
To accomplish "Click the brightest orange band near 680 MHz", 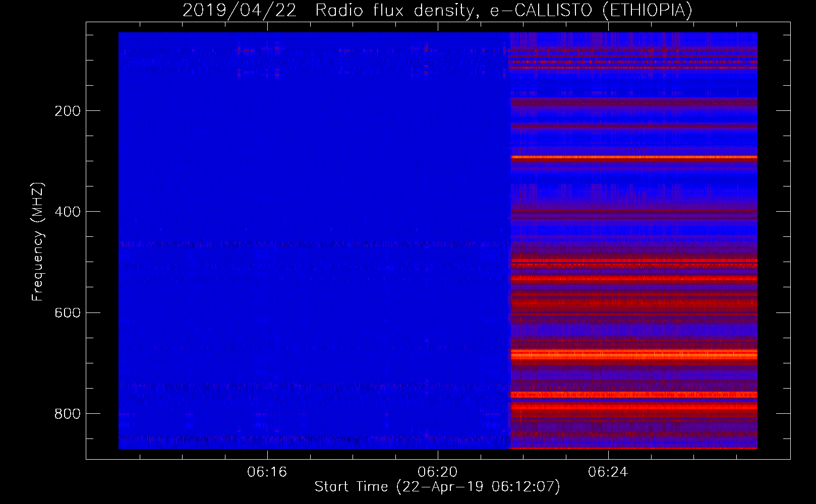I will pos(634,354).
